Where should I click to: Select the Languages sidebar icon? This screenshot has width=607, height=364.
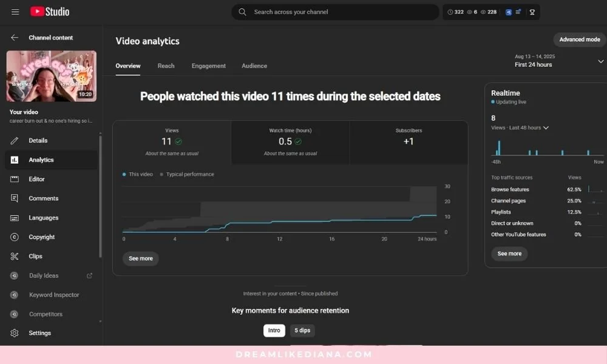tap(13, 217)
